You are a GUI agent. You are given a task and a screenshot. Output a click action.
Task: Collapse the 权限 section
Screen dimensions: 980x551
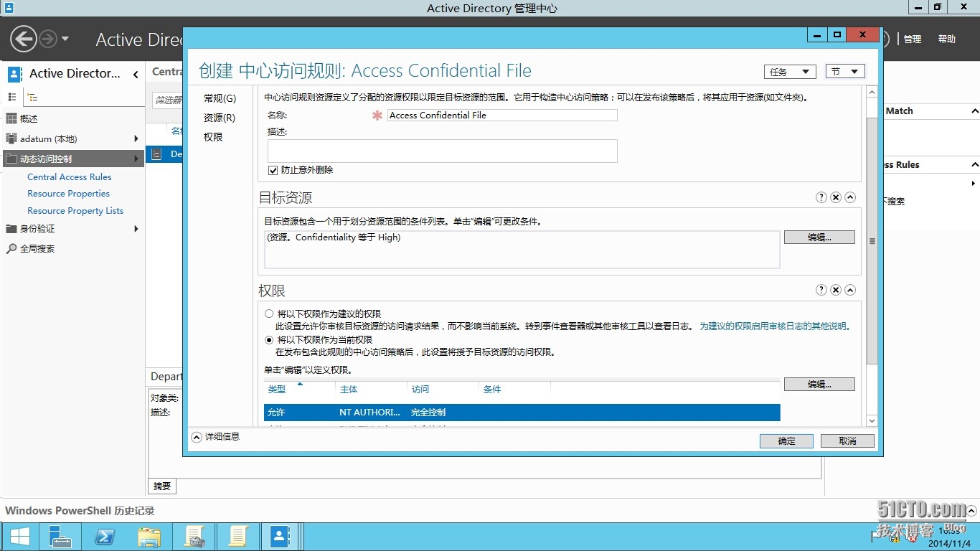click(850, 291)
